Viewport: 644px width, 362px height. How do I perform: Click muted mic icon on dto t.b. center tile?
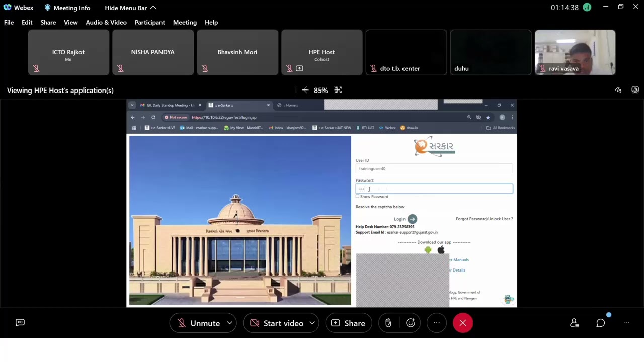click(x=373, y=68)
